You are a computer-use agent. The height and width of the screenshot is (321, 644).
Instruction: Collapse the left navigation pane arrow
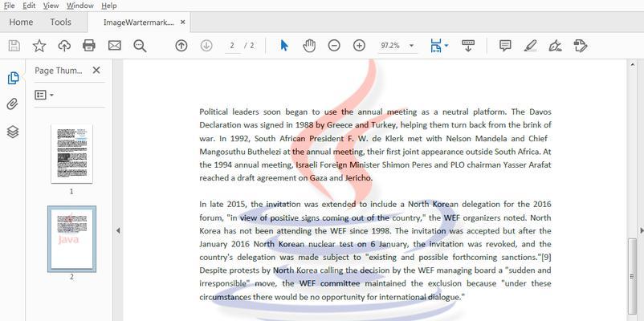(118, 230)
